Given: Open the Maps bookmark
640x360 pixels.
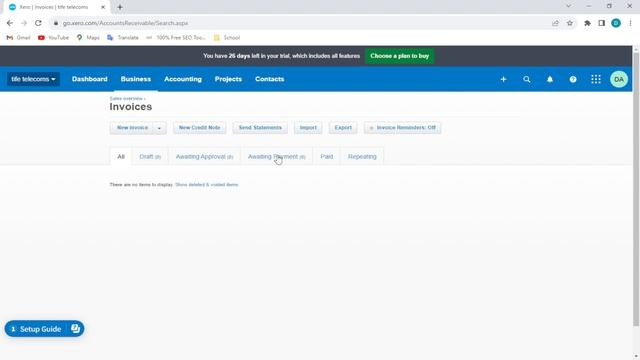Looking at the screenshot, I should click(88, 38).
